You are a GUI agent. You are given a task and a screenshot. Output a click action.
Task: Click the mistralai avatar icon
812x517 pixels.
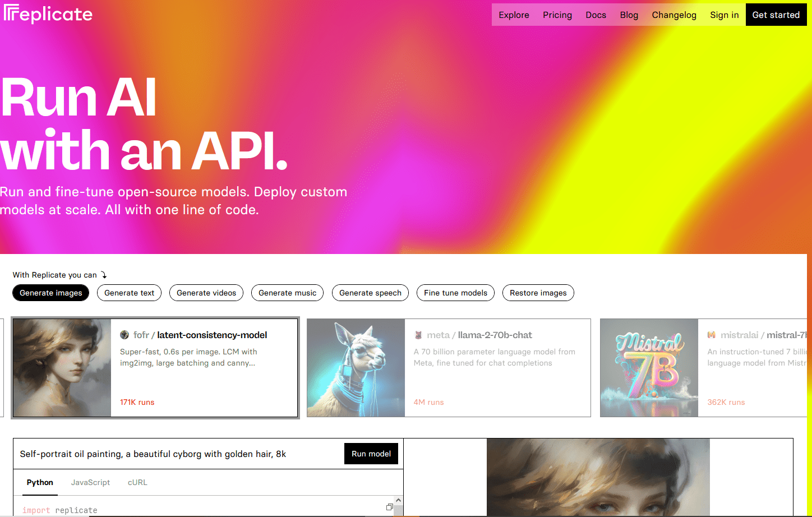(x=712, y=335)
